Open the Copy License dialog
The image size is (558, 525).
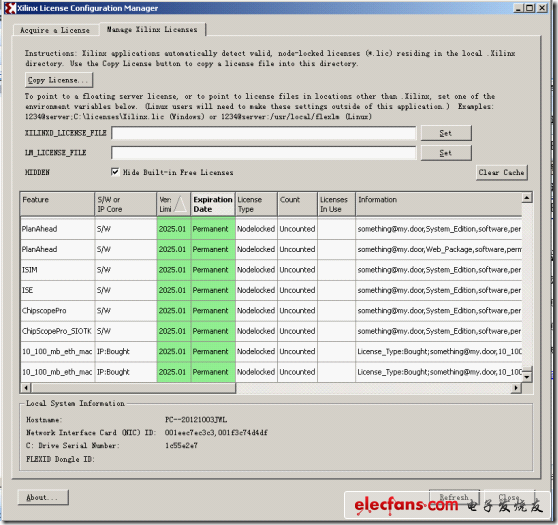(x=59, y=80)
